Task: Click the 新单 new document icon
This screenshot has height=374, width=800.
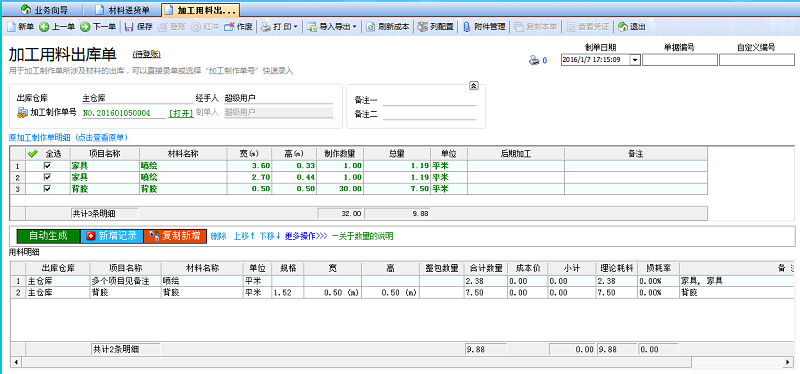Action: click(x=11, y=27)
